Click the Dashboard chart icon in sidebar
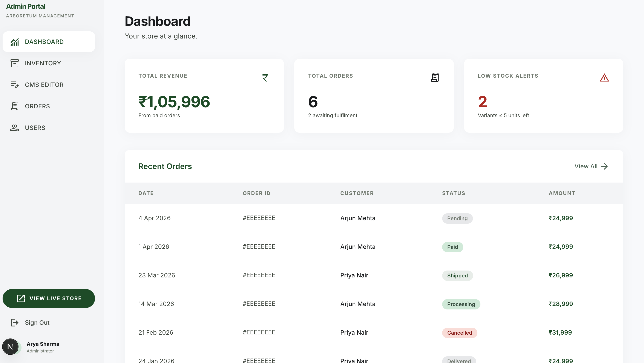This screenshot has width=644, height=363. click(x=14, y=42)
